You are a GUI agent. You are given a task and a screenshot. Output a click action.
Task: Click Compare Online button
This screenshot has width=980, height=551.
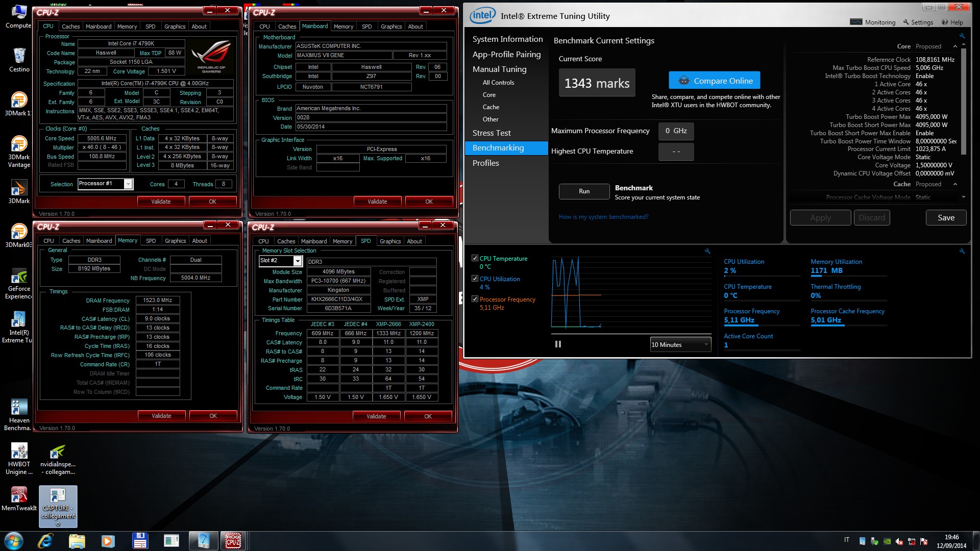click(715, 81)
